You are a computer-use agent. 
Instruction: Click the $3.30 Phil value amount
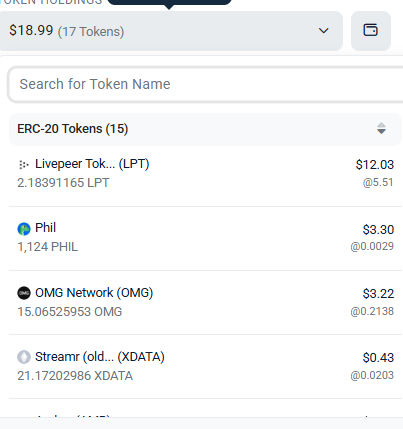378,230
